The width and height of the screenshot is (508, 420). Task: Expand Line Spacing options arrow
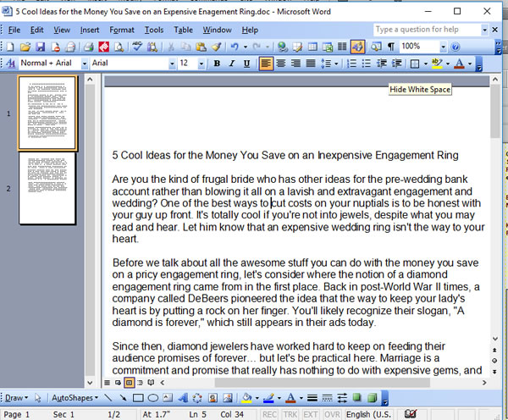[x=336, y=64]
